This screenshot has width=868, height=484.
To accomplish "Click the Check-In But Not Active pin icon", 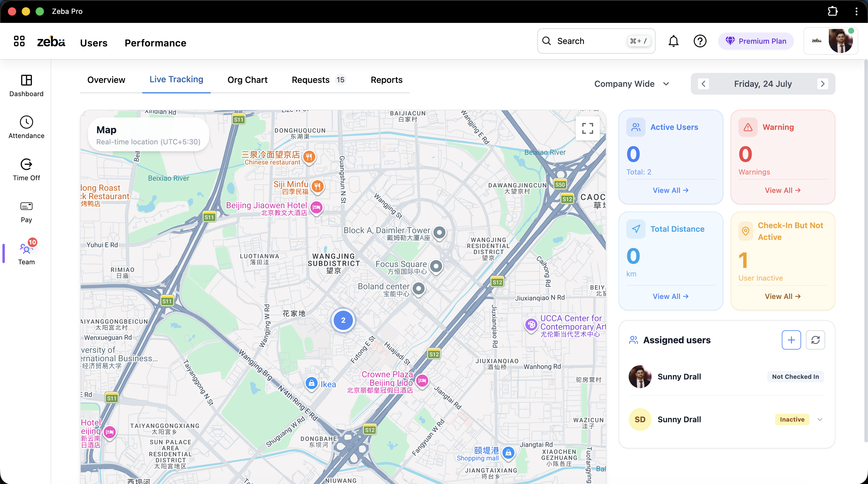I will point(746,231).
